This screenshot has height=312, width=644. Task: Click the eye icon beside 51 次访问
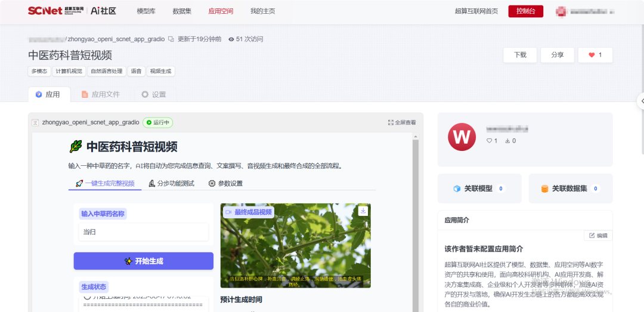pyautogui.click(x=231, y=39)
